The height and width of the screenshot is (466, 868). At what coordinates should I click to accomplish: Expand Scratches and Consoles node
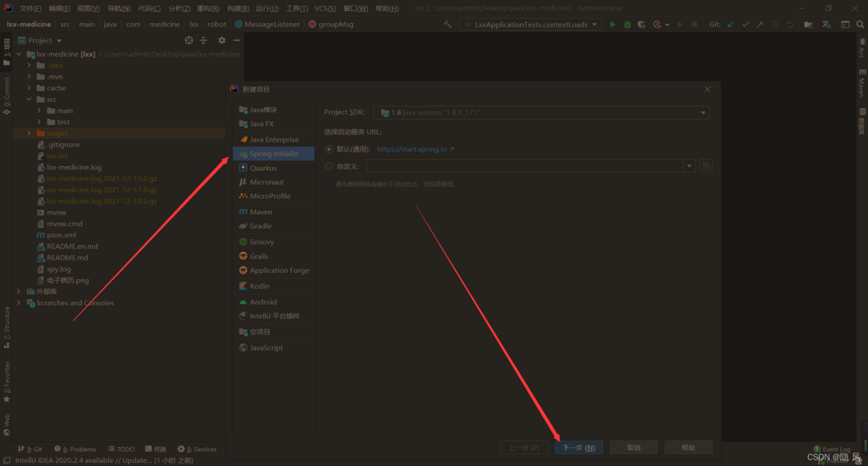[x=20, y=303]
